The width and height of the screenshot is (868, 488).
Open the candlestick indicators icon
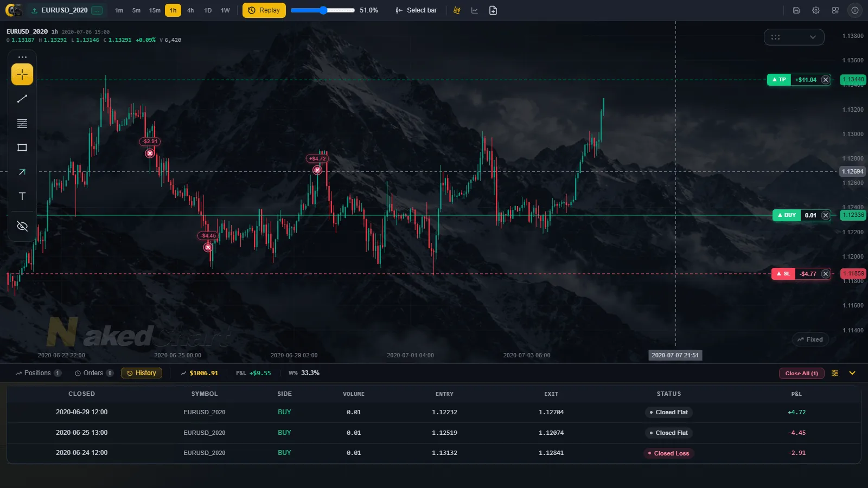click(457, 10)
